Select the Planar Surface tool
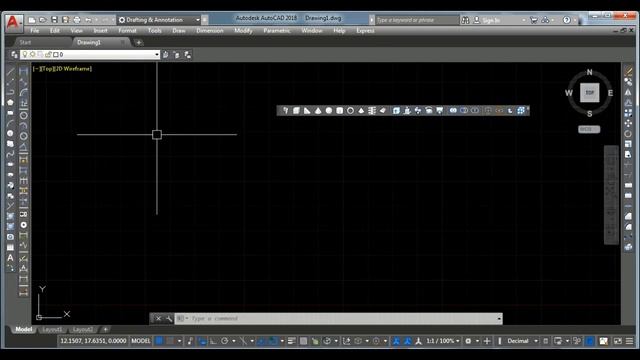This screenshot has height=360, width=640. point(382,111)
